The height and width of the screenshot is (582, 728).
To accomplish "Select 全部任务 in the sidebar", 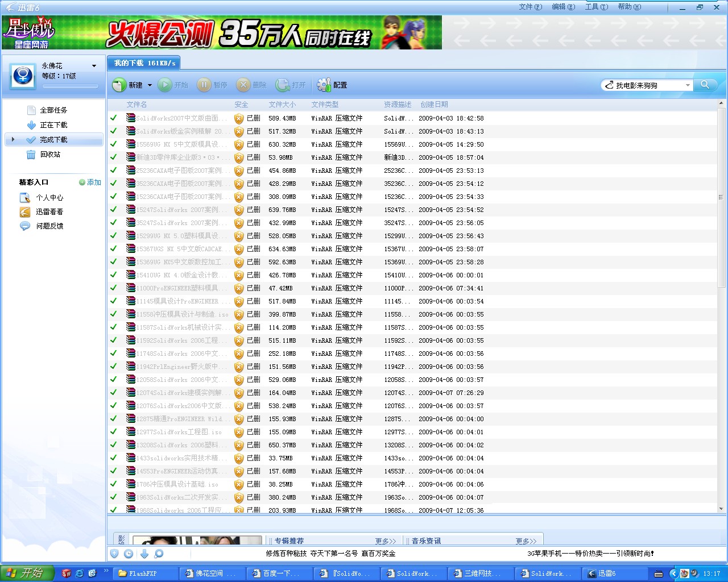I will [53, 110].
